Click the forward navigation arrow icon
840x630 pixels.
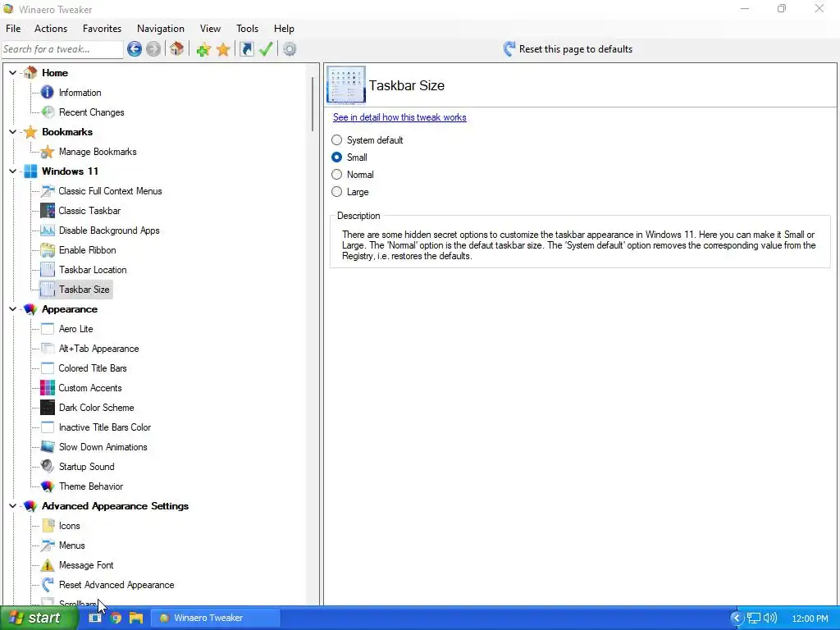click(x=153, y=49)
